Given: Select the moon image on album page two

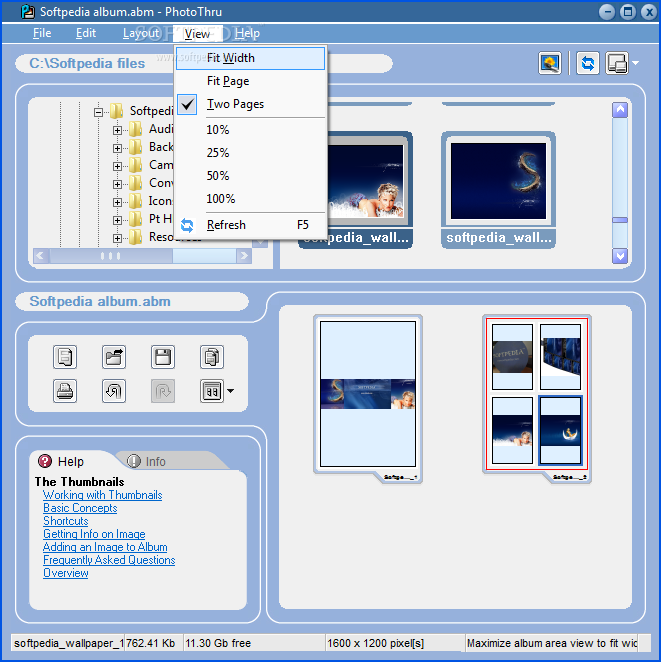Looking at the screenshot, I should click(561, 430).
